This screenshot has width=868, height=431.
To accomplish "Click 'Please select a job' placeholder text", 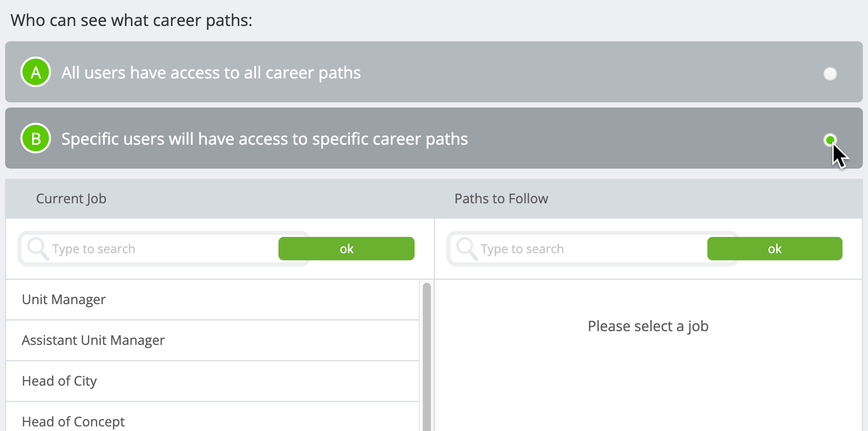I will (648, 326).
